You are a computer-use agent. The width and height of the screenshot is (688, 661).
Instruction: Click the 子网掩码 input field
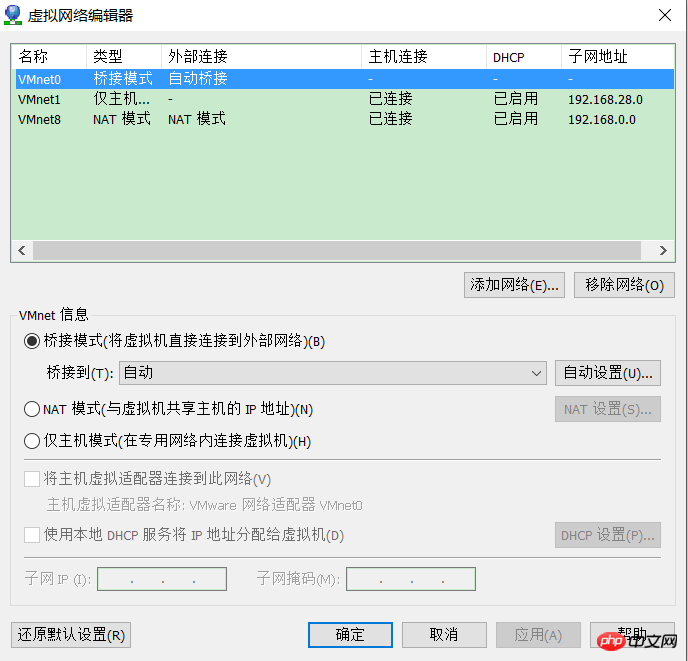pos(411,579)
